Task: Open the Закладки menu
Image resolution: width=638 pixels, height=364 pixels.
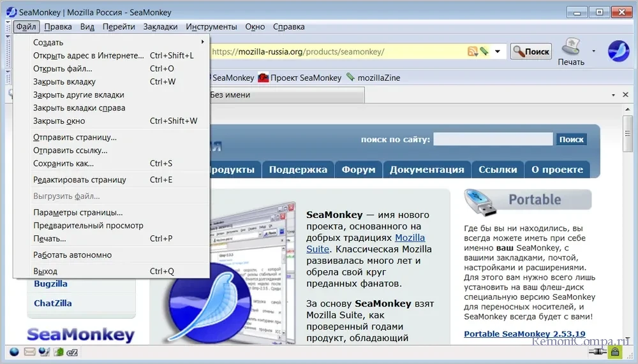Action: tap(160, 27)
